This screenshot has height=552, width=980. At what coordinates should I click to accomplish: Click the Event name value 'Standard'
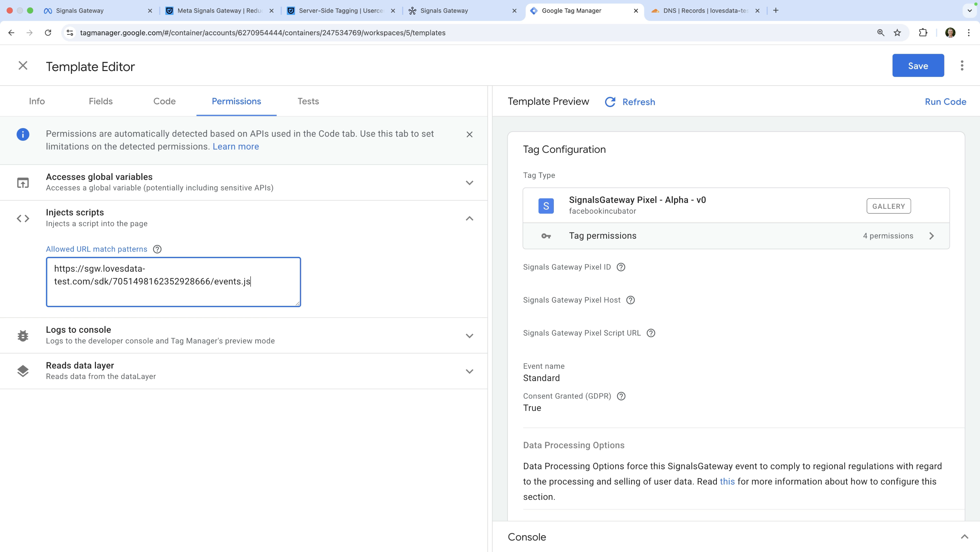(x=541, y=378)
